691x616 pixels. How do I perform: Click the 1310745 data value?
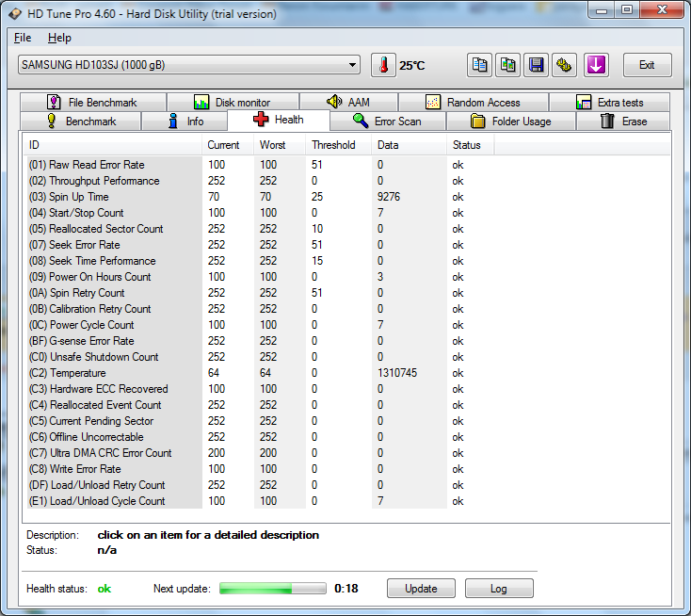[x=397, y=373]
